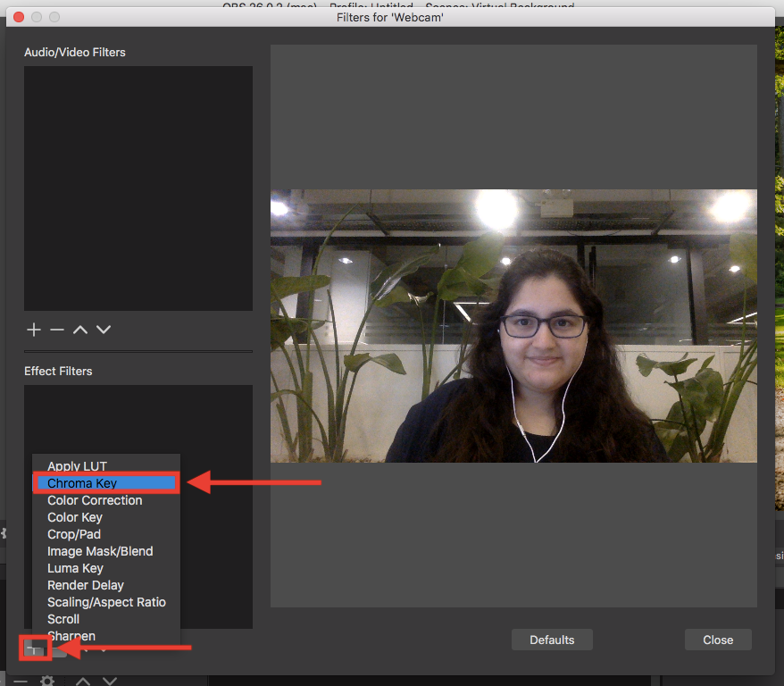The height and width of the screenshot is (686, 784).
Task: Open source properties gear behind the dialog
Action: point(46,681)
